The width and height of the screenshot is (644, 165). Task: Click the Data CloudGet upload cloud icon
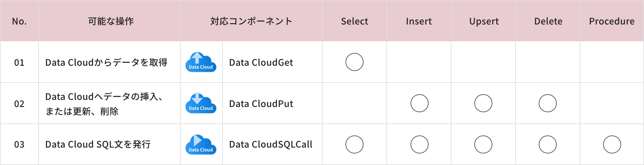[x=201, y=62]
